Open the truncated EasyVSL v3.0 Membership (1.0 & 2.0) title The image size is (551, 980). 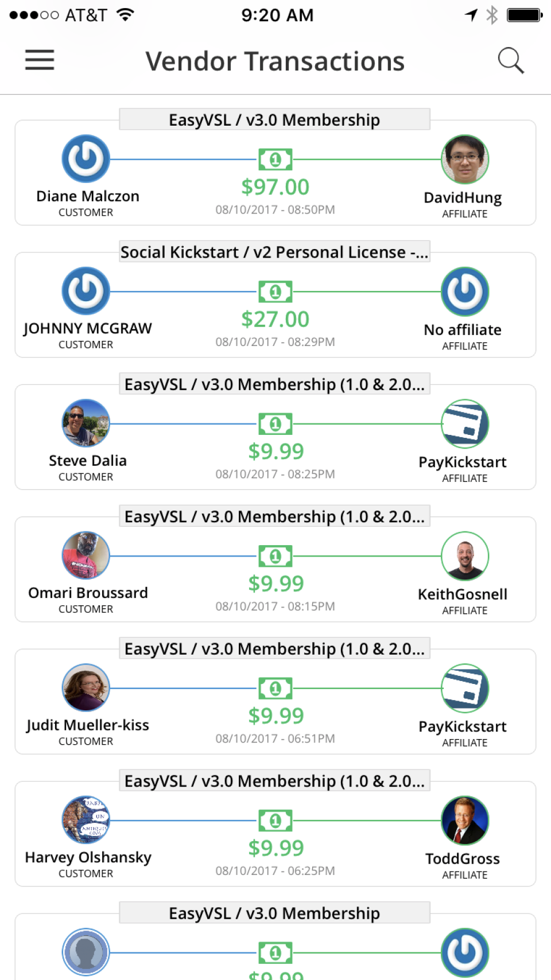(x=274, y=384)
